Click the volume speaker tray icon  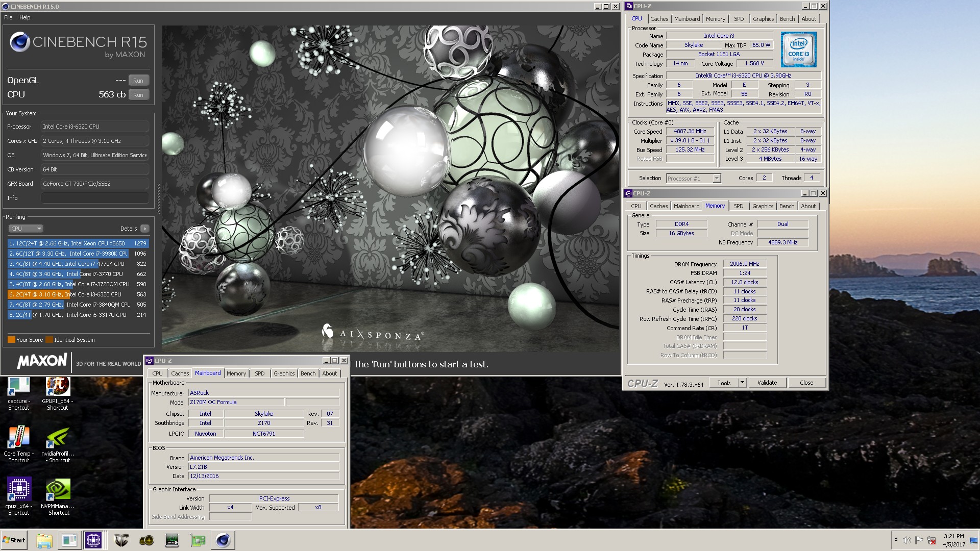[907, 540]
